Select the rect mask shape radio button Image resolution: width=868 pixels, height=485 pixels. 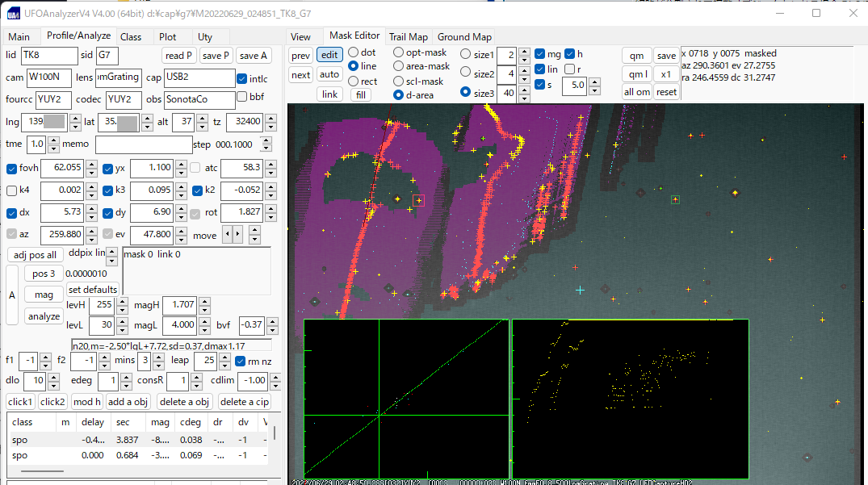click(354, 82)
